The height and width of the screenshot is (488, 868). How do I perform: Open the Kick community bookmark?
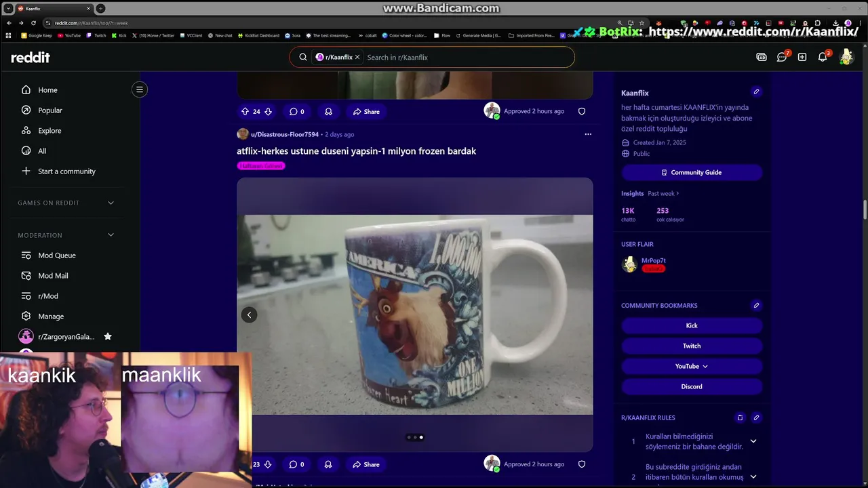(692, 326)
